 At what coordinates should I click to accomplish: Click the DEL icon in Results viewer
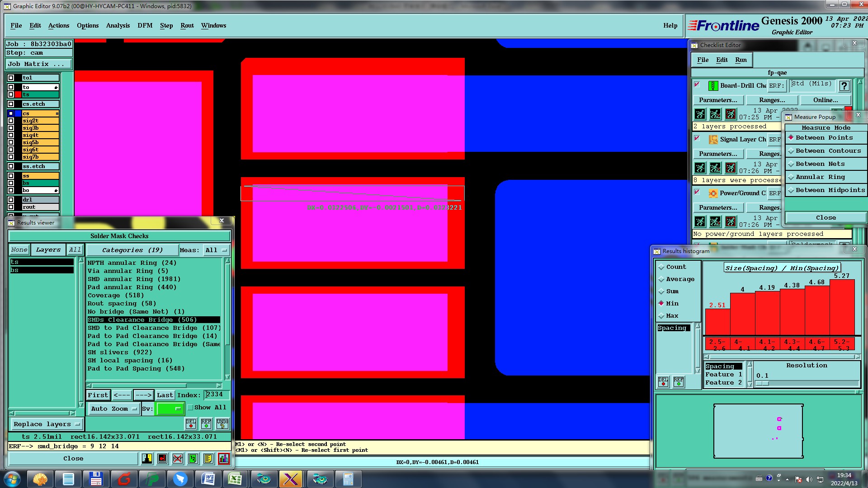pyautogui.click(x=191, y=423)
